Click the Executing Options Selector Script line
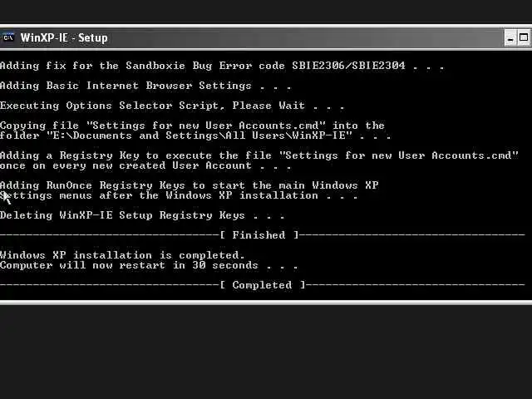The height and width of the screenshot is (399, 532). (x=172, y=106)
